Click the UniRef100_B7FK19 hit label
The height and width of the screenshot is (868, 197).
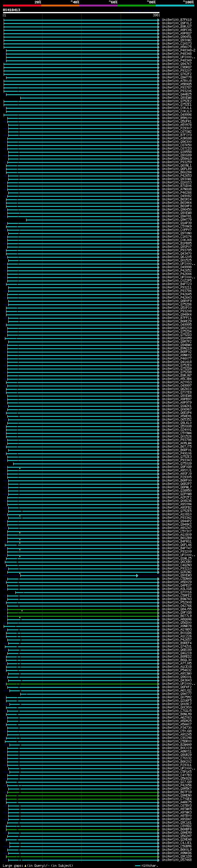pos(177,20)
